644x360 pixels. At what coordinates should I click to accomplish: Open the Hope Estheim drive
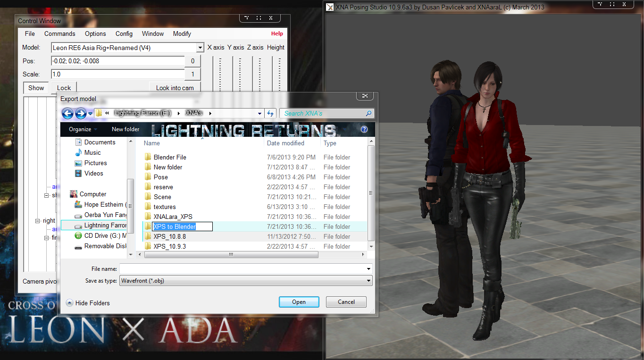[100, 204]
